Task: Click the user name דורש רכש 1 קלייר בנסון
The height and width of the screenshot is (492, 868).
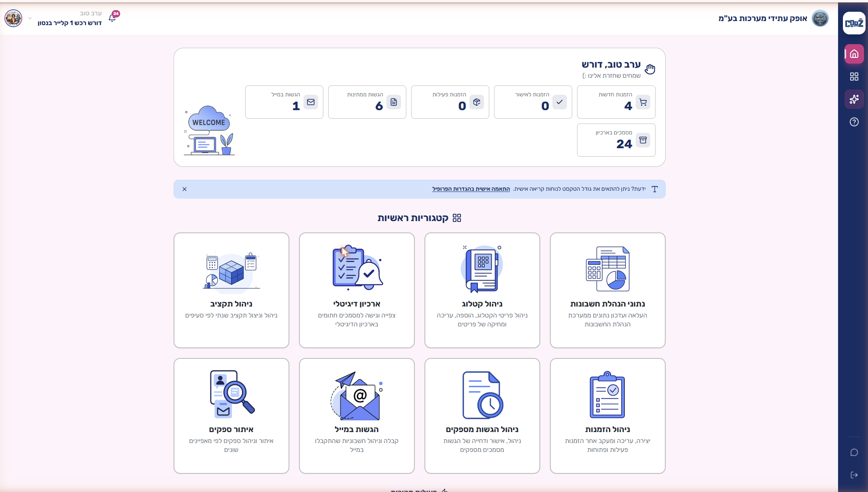Action: click(70, 23)
